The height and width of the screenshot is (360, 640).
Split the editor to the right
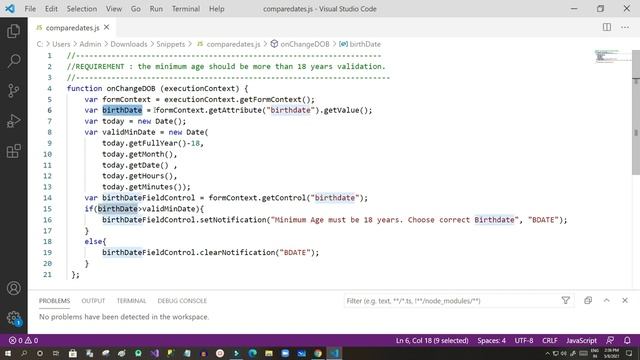(x=607, y=27)
